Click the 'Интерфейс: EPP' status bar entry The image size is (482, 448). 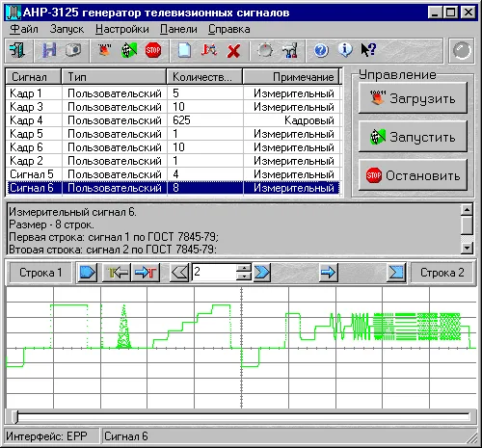click(x=51, y=436)
